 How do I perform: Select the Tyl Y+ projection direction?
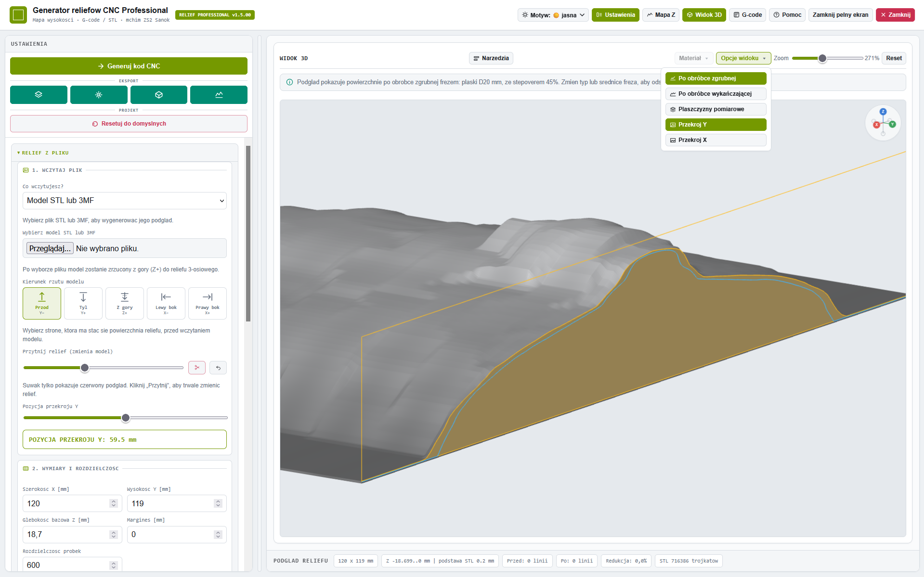83,303
